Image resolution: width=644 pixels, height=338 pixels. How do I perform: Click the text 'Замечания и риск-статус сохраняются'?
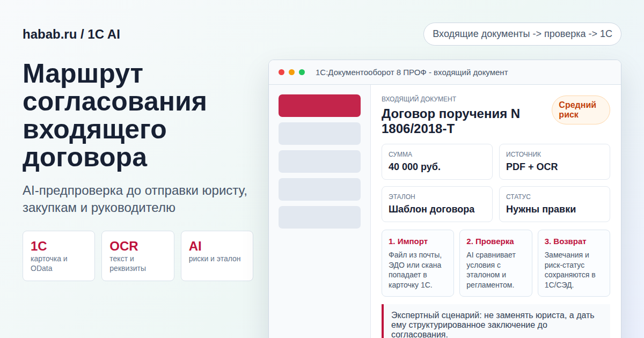(x=570, y=265)
